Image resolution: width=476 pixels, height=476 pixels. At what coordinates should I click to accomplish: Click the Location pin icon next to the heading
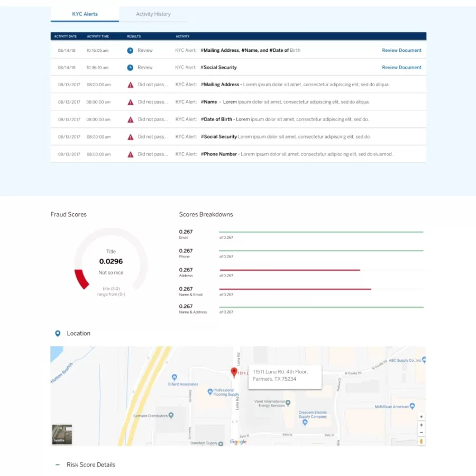point(58,333)
